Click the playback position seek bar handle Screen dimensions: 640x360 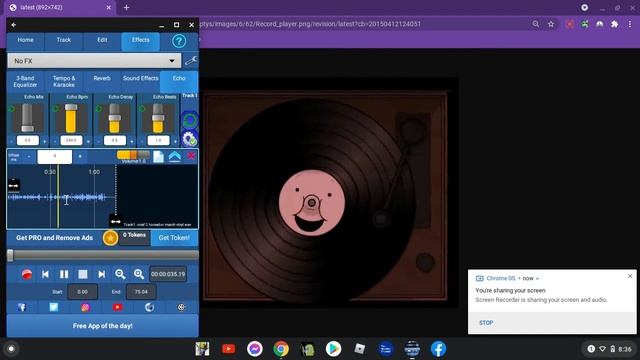[x=10, y=255]
